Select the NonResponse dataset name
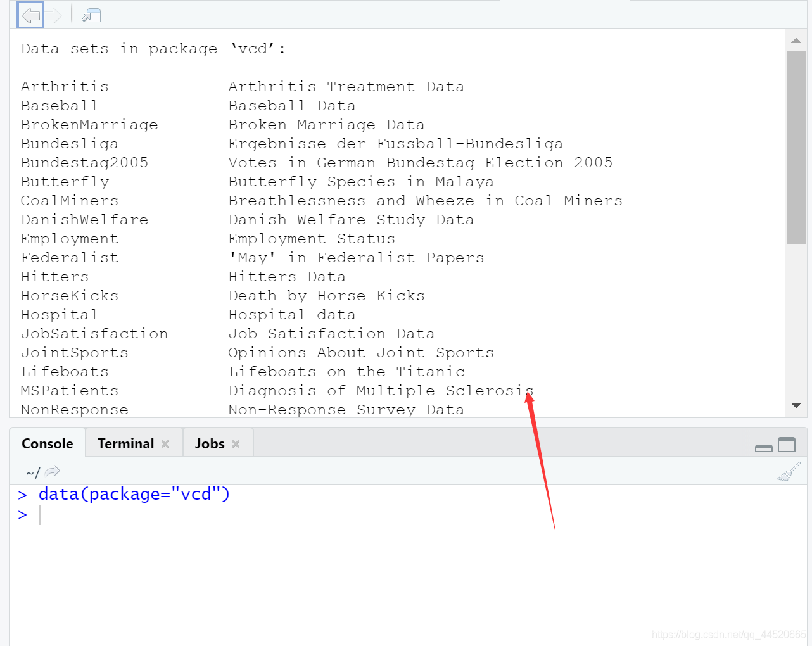812x646 pixels. tap(75, 410)
